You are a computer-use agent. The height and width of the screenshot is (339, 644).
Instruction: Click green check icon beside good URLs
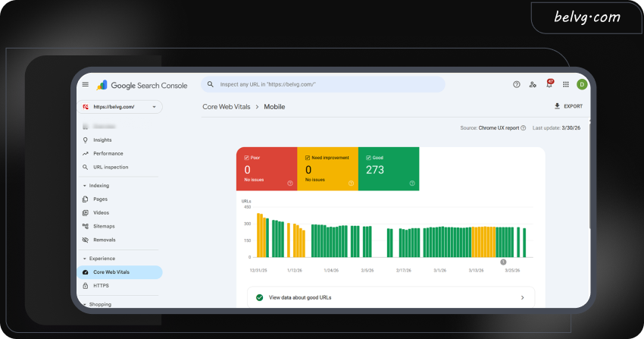click(260, 297)
